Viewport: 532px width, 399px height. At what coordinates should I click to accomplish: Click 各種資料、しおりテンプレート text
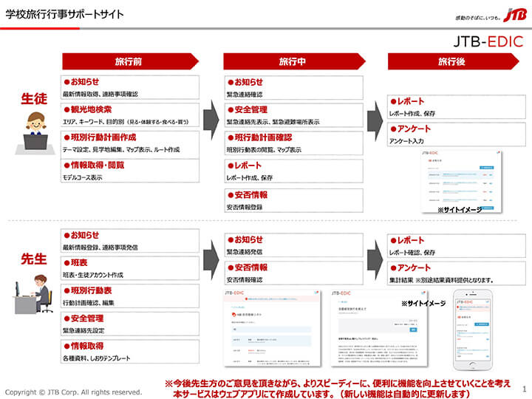[x=96, y=358]
